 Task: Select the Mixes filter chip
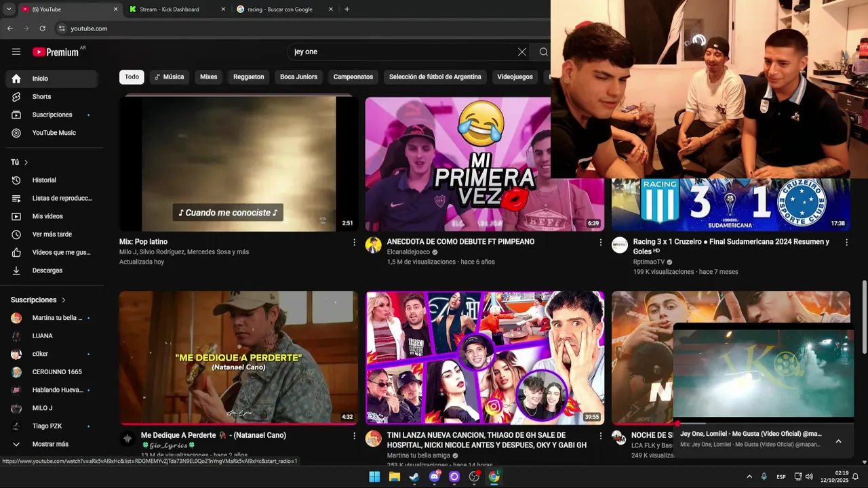[x=209, y=77]
